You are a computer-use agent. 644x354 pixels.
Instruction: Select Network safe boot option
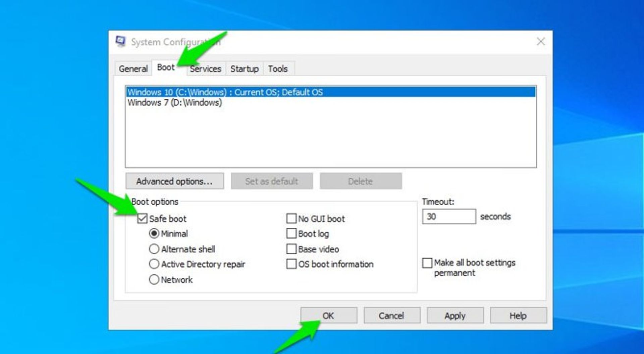154,280
